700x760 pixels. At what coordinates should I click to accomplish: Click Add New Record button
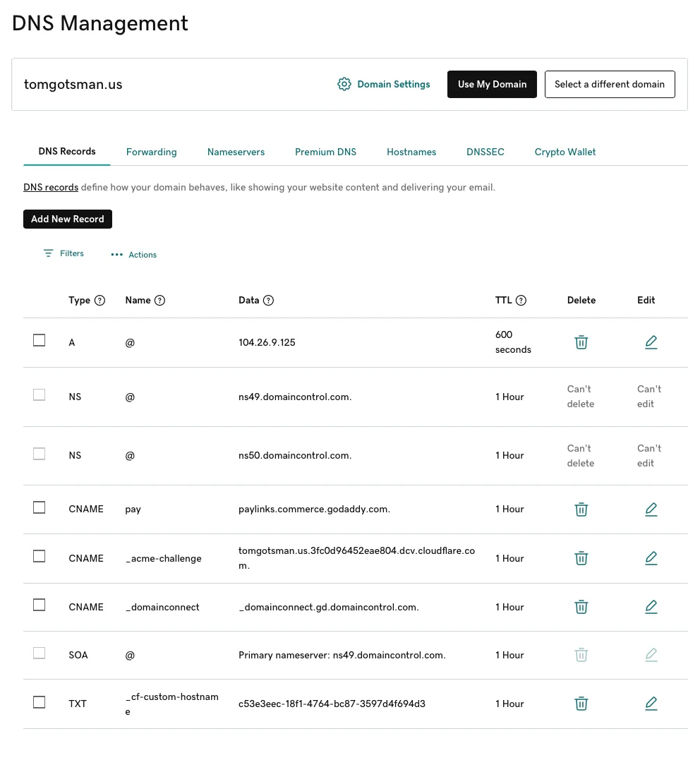click(x=68, y=219)
